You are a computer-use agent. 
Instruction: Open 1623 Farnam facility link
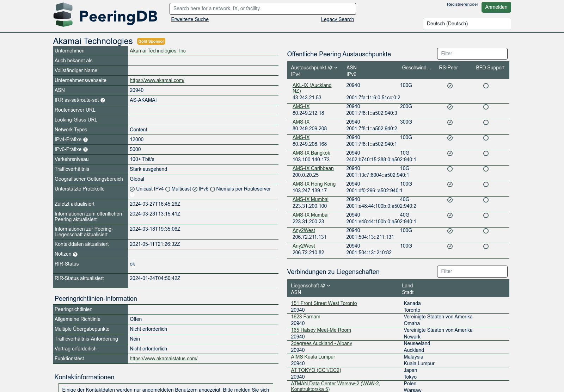(306, 317)
